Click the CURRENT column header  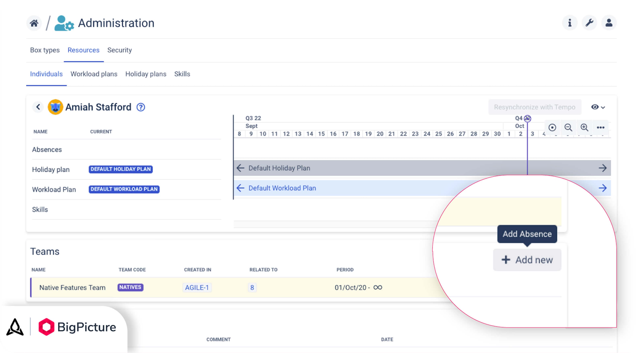pyautogui.click(x=101, y=131)
